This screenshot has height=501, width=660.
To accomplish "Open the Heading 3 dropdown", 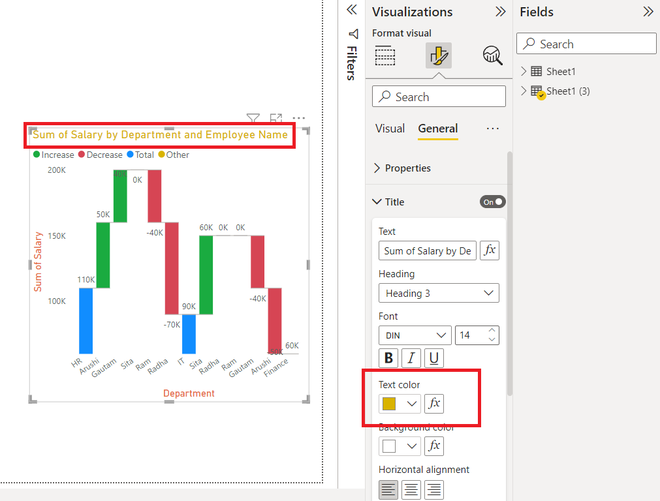I will 439,293.
